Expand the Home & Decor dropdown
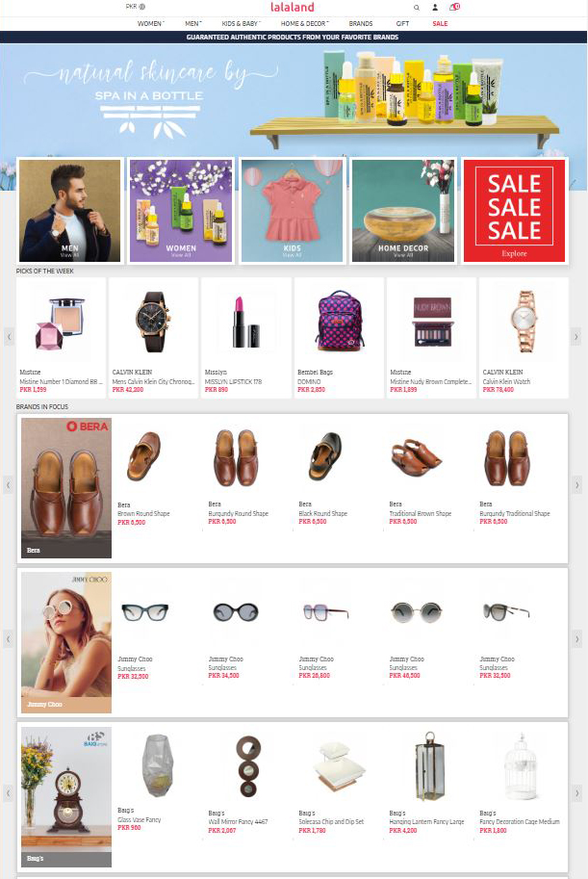The width and height of the screenshot is (588, 879). coord(304,23)
